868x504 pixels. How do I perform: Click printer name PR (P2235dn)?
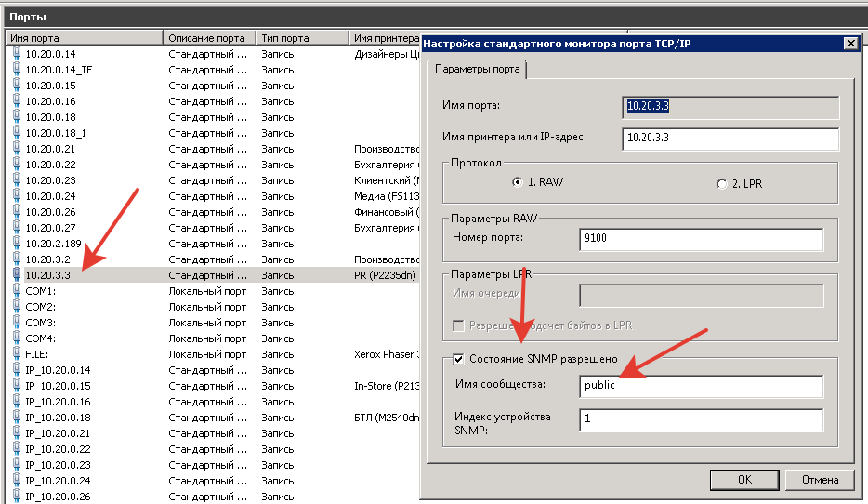pyautogui.click(x=385, y=275)
